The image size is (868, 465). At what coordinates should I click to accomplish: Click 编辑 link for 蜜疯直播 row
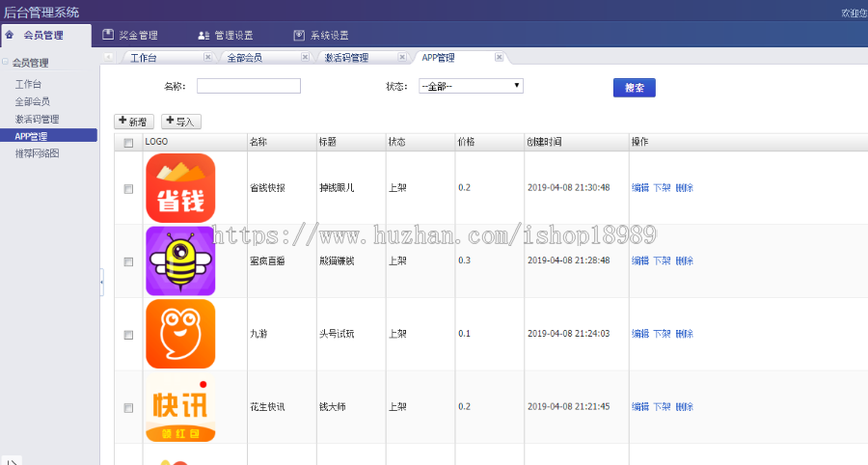tap(639, 261)
